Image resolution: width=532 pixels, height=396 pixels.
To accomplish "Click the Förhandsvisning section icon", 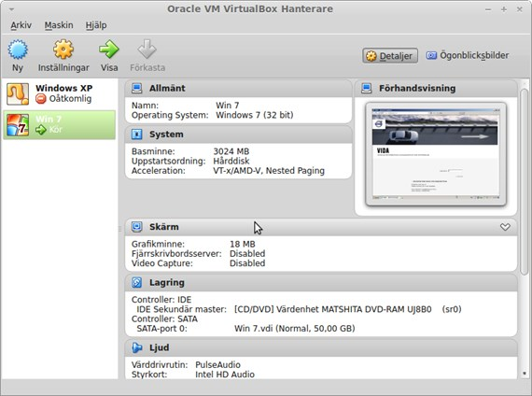I will [x=367, y=88].
